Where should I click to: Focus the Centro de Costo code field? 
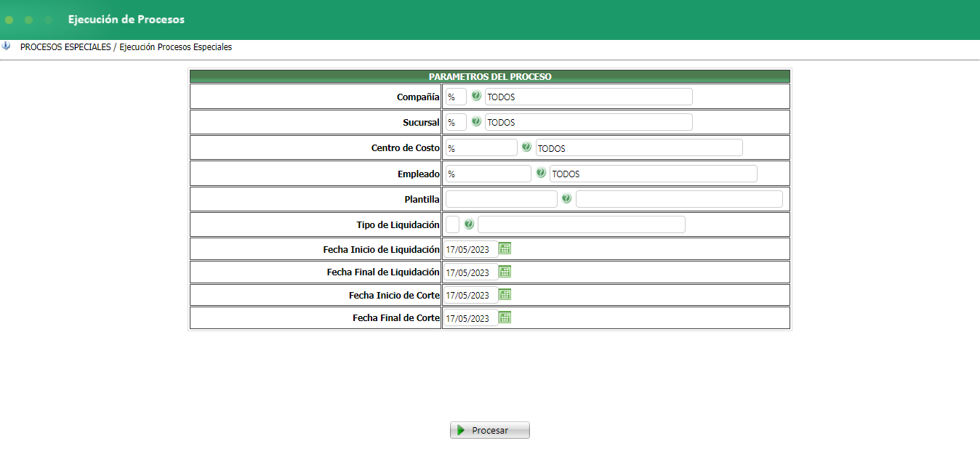coord(481,148)
